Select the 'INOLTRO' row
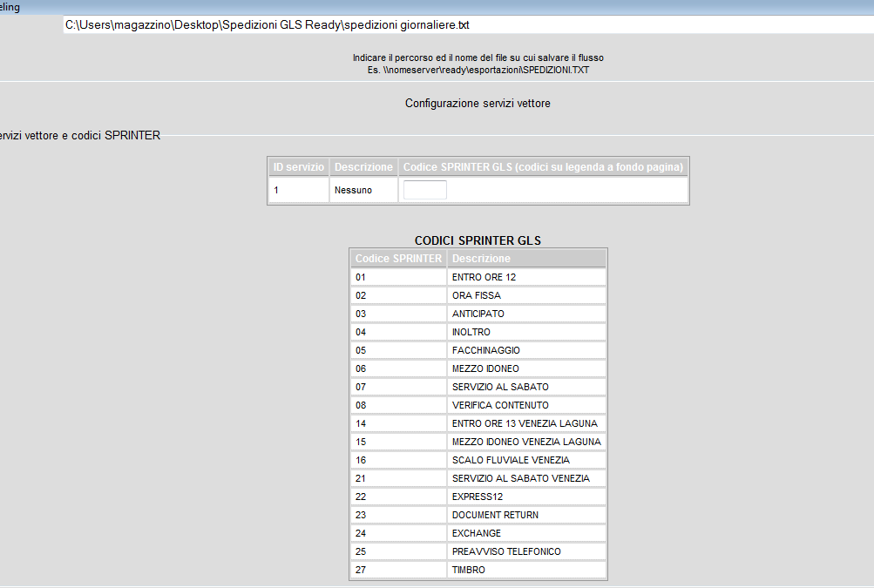 478,332
